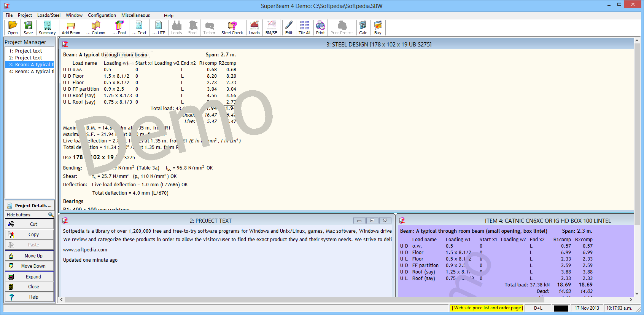Click the Cut button
Viewport: 644px width, 315px height.
[30, 224]
